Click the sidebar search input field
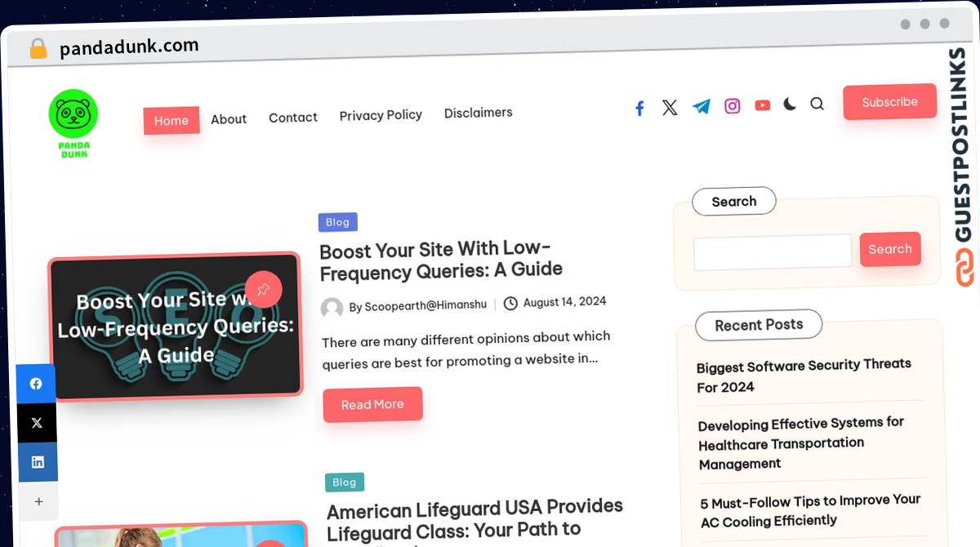Image resolution: width=980 pixels, height=547 pixels. (773, 252)
